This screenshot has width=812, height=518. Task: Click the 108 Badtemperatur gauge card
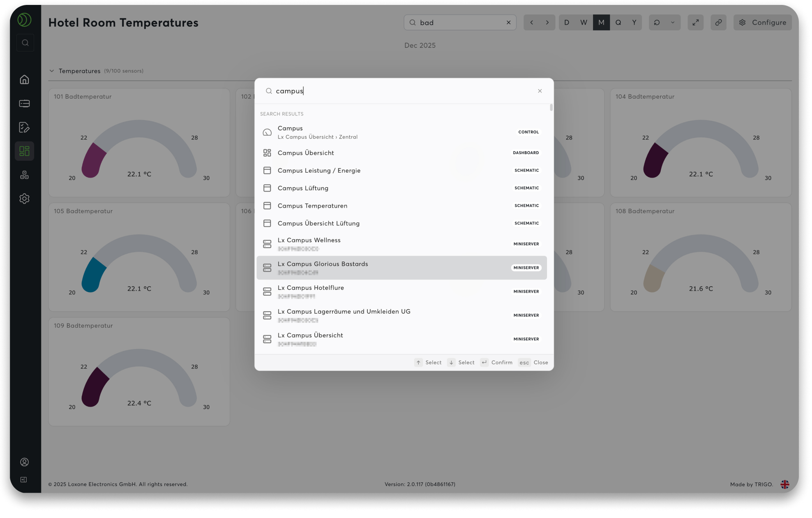pos(701,257)
